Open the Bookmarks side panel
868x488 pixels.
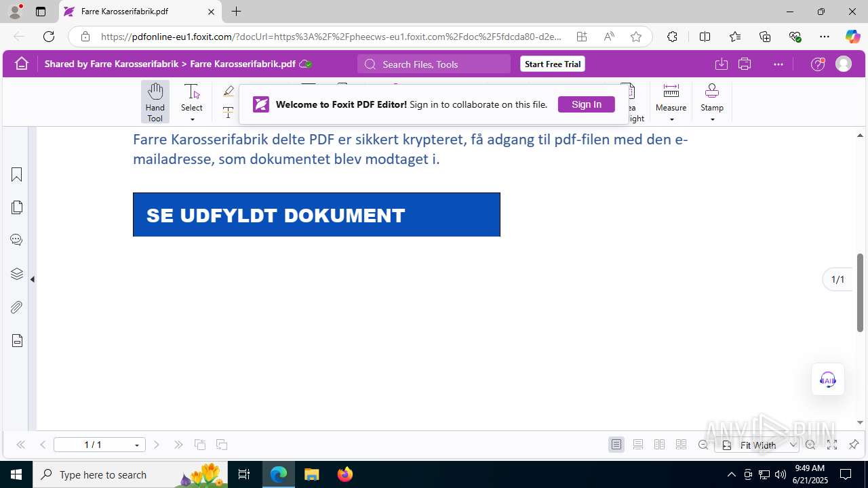[17, 175]
